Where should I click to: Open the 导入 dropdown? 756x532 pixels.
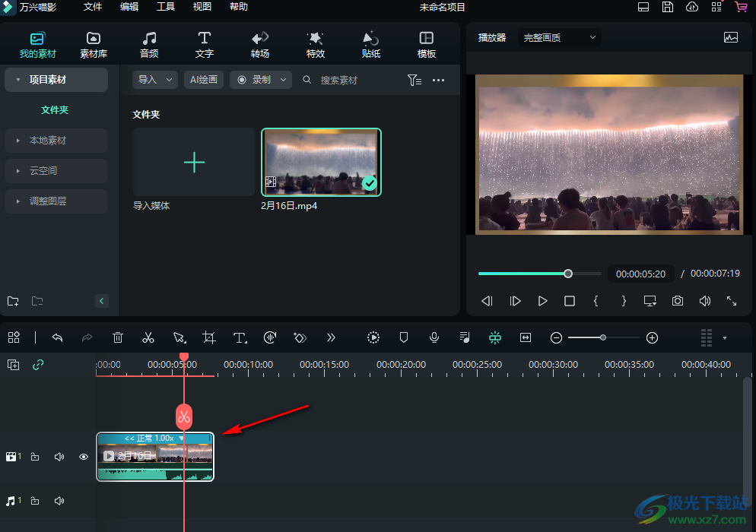click(x=154, y=80)
